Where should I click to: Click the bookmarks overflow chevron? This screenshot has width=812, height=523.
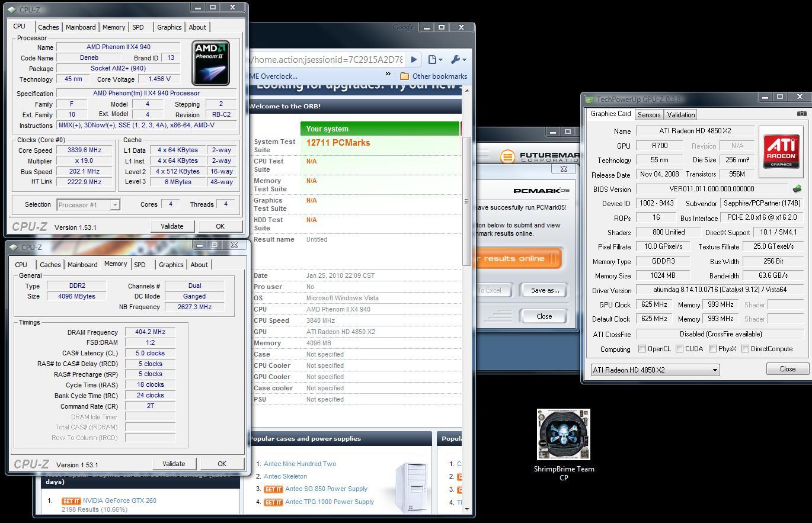click(x=388, y=75)
